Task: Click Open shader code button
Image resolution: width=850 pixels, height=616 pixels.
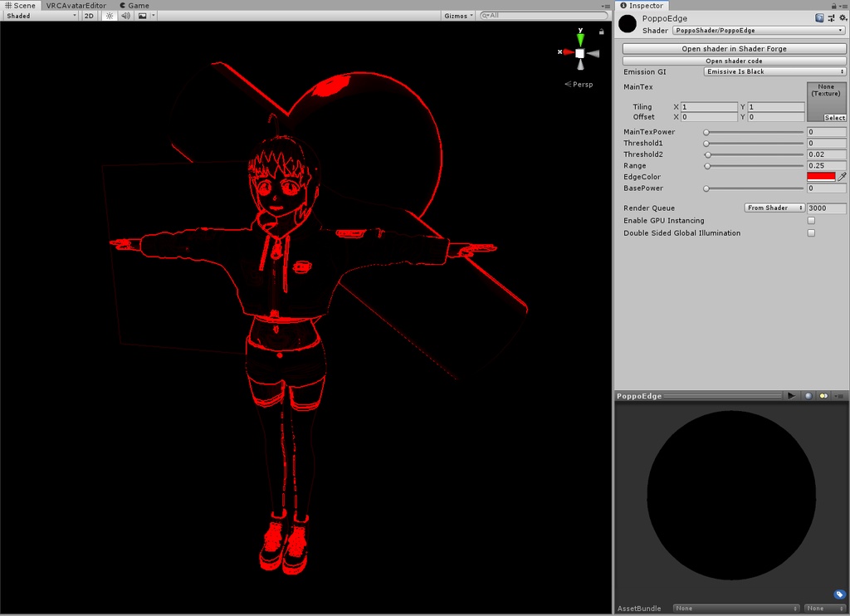Action: [x=734, y=61]
